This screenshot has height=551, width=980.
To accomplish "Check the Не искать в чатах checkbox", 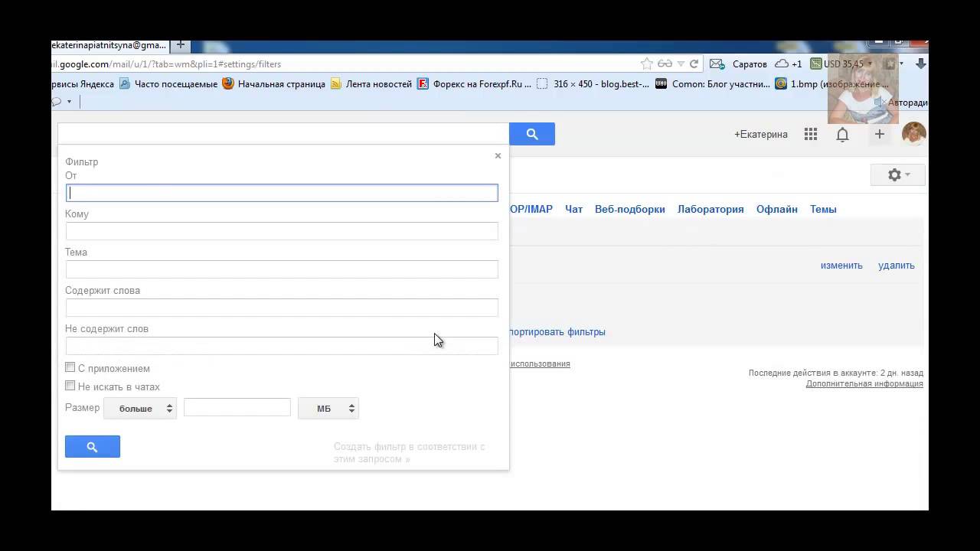I will [70, 386].
